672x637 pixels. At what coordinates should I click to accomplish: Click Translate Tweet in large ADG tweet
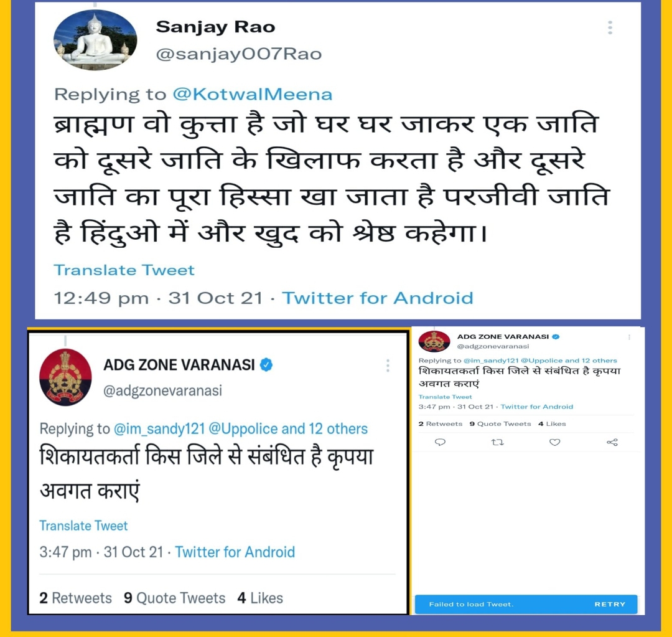[x=83, y=526]
